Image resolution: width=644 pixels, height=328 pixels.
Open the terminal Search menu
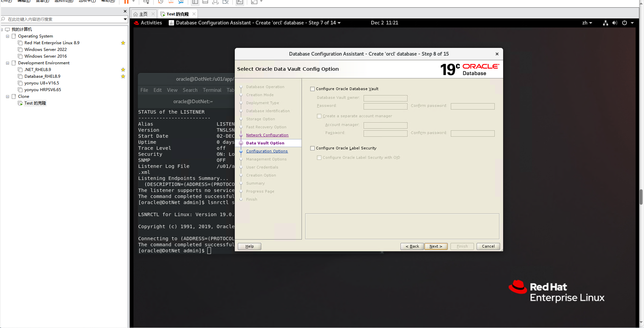tap(190, 90)
